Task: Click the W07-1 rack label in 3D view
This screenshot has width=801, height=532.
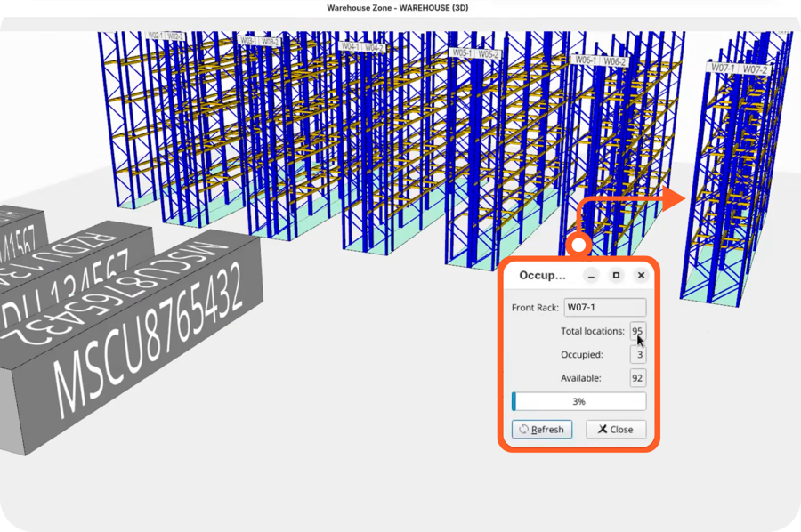Action: tap(723, 68)
